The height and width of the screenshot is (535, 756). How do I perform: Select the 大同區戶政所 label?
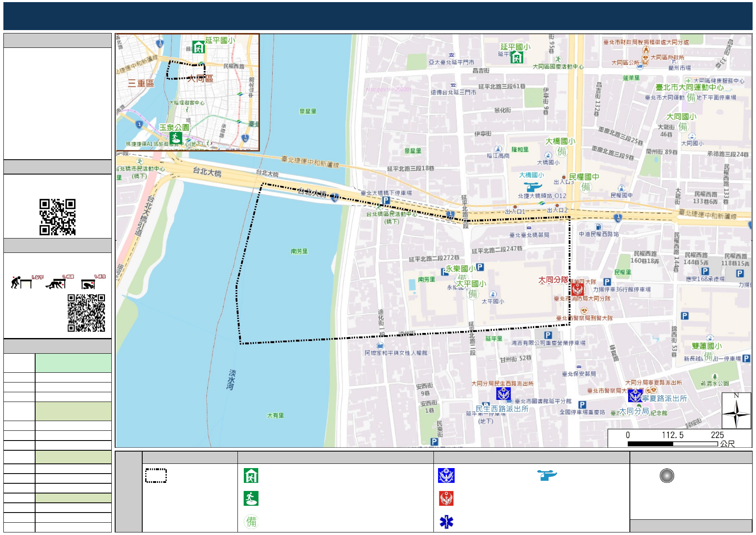point(668,57)
